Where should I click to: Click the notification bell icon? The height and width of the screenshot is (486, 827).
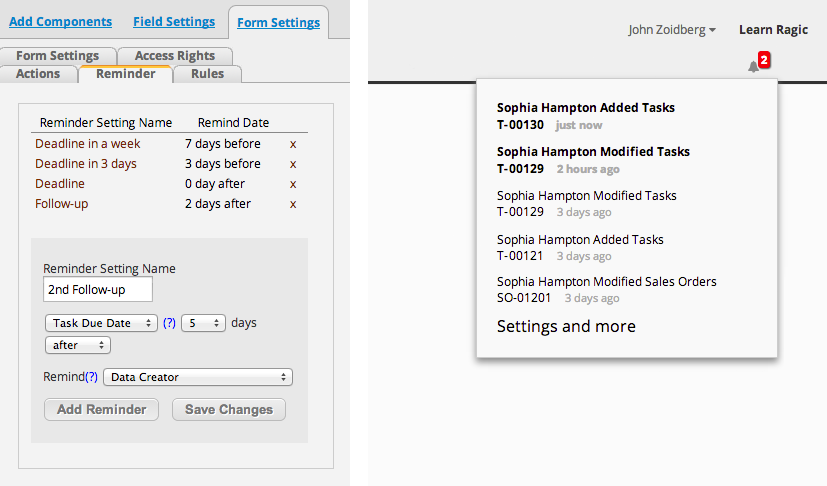[753, 67]
